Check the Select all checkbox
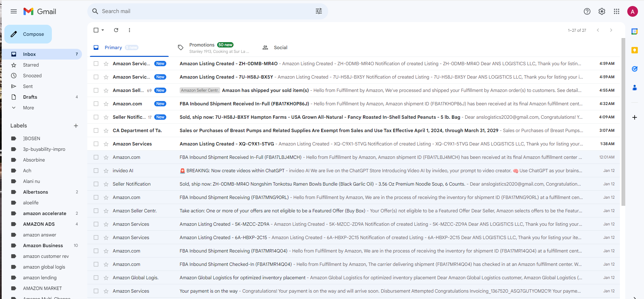Image resolution: width=644 pixels, height=299 pixels. [96, 30]
